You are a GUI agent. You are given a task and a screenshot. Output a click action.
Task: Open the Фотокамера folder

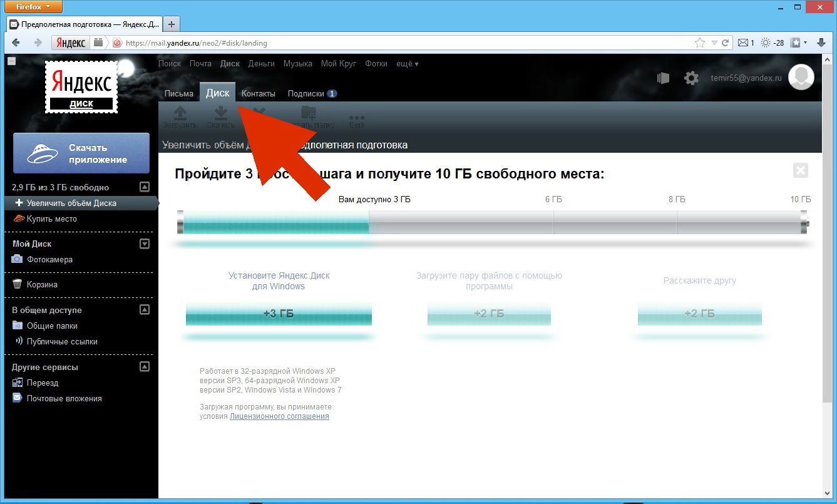tap(42, 259)
